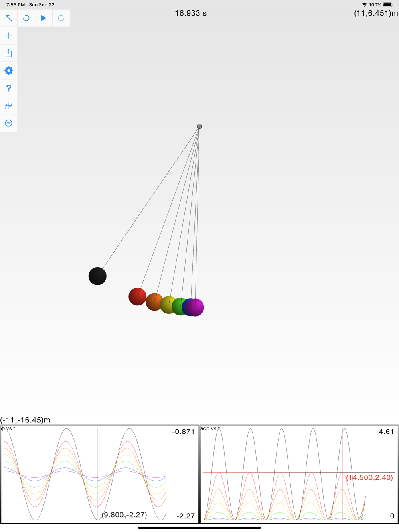This screenshot has height=532, width=399.
Task: Open the list menu circle icon
Action: [x=9, y=123]
